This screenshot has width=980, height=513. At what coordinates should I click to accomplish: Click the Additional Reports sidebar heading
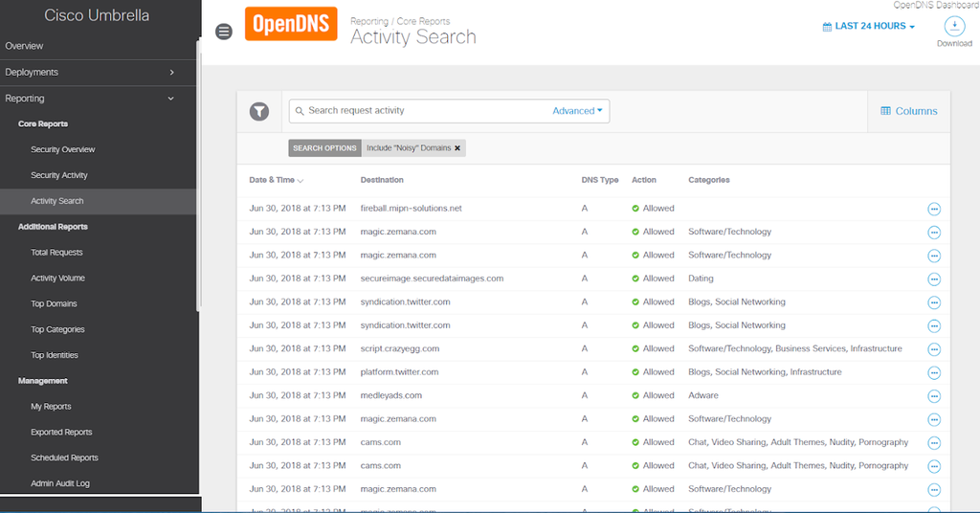53,227
